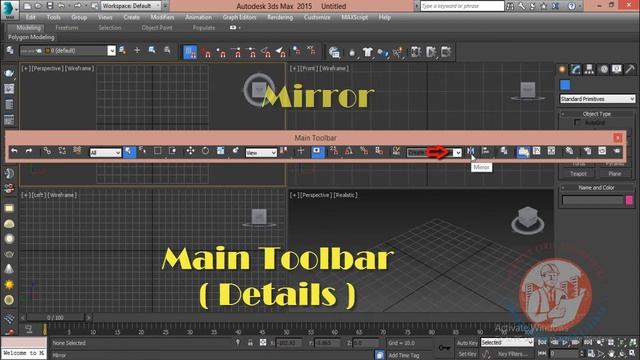Activate the Select and Move tool
The width and height of the screenshot is (640, 360).
point(190,151)
